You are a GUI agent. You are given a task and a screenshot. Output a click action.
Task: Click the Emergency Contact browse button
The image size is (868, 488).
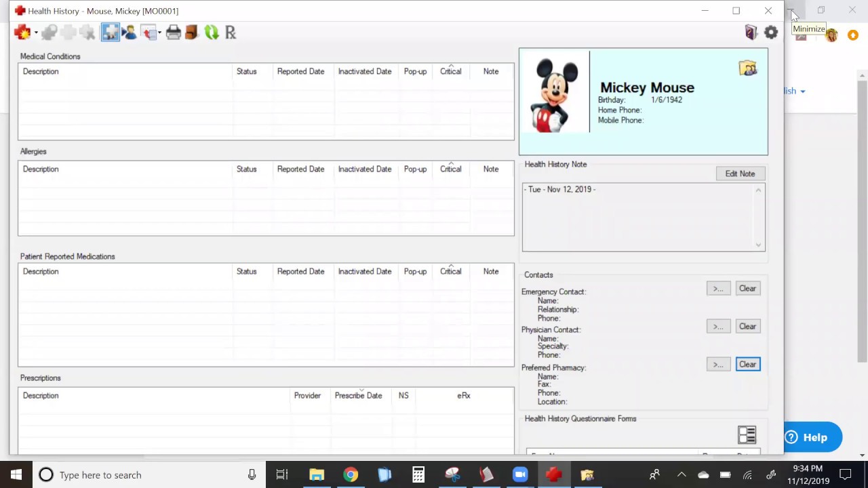coord(718,289)
